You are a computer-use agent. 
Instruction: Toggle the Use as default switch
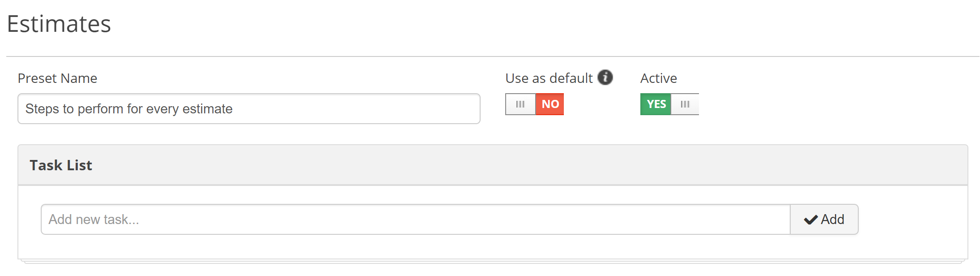coord(535,104)
